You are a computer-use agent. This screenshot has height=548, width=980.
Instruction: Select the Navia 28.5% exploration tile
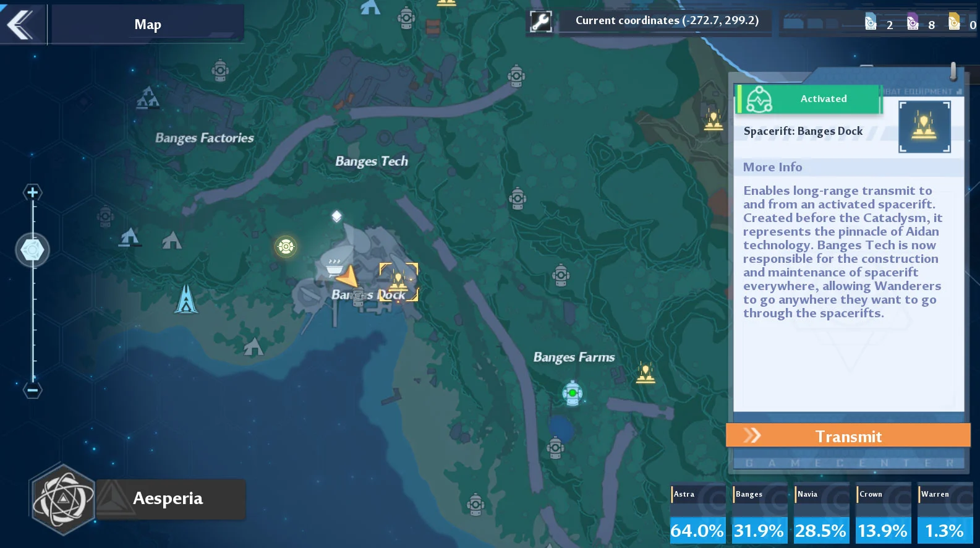click(x=821, y=514)
